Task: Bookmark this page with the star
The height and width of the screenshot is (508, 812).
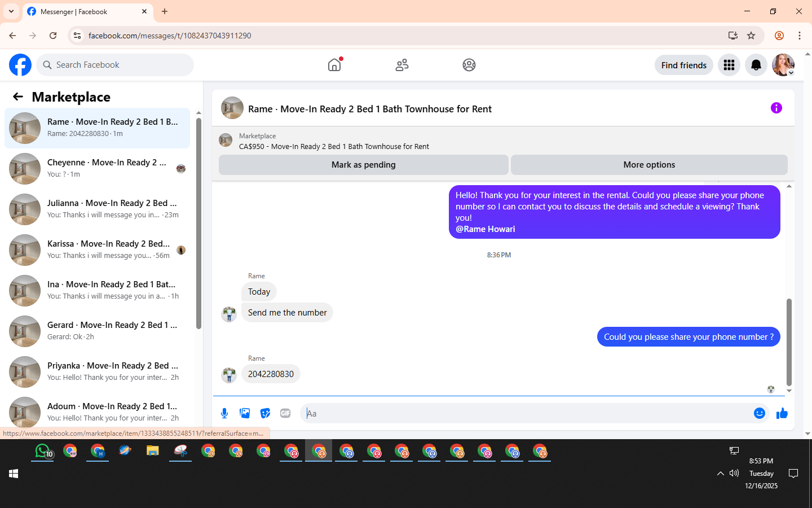Action: (x=751, y=36)
